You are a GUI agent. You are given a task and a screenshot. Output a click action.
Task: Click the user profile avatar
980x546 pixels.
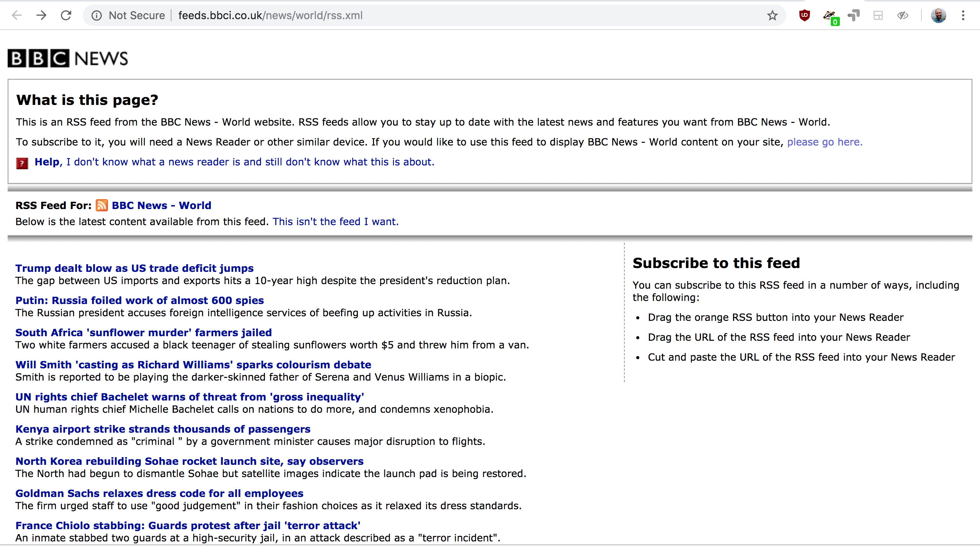point(938,15)
